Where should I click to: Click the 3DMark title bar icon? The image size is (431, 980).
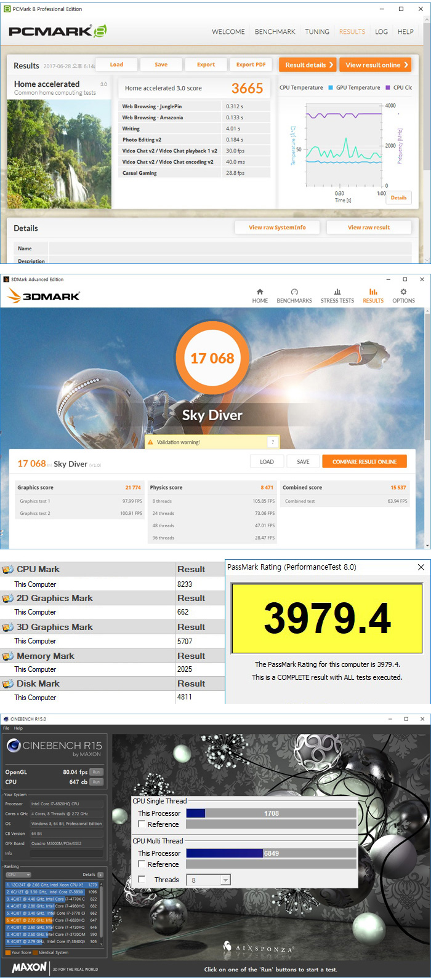(x=6, y=279)
